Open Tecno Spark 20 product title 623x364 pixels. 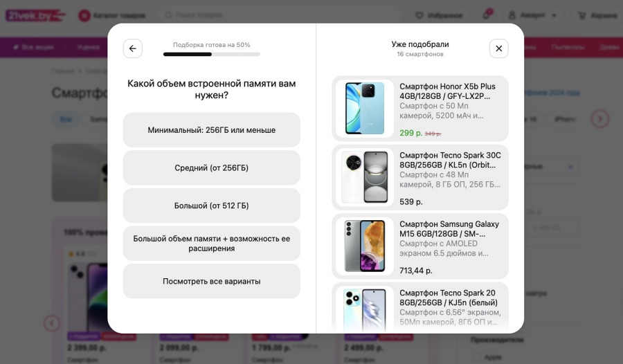[448, 298]
